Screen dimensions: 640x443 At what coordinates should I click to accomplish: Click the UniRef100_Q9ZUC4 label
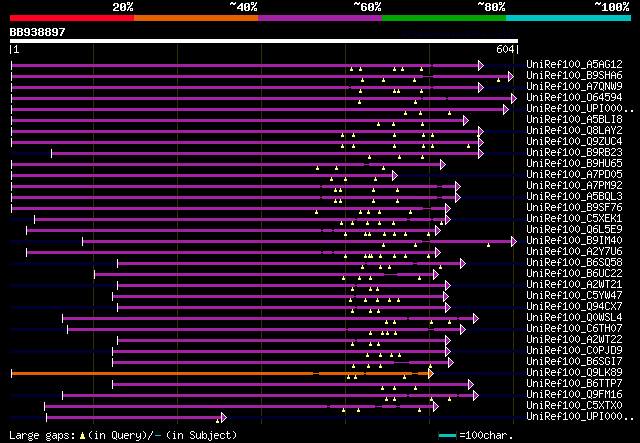(x=574, y=141)
